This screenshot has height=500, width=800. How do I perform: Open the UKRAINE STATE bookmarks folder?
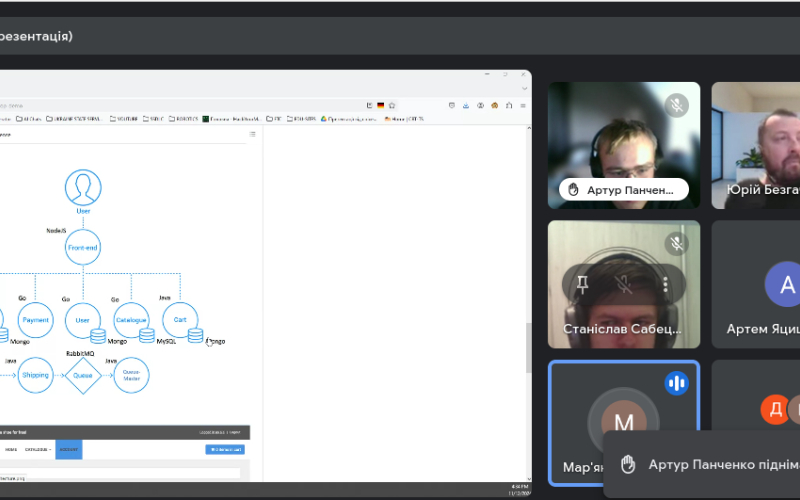pyautogui.click(x=74, y=119)
